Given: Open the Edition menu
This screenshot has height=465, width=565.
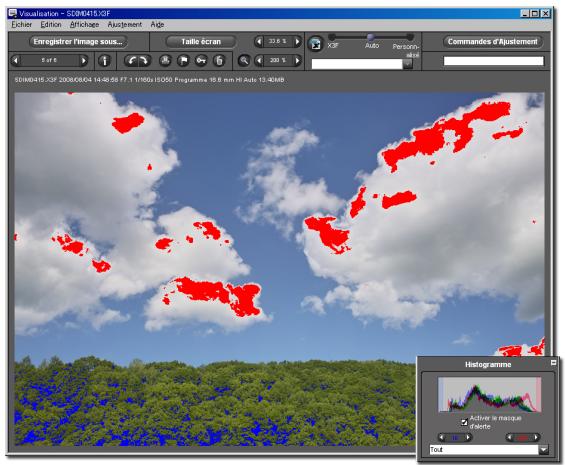Looking at the screenshot, I should (51, 25).
